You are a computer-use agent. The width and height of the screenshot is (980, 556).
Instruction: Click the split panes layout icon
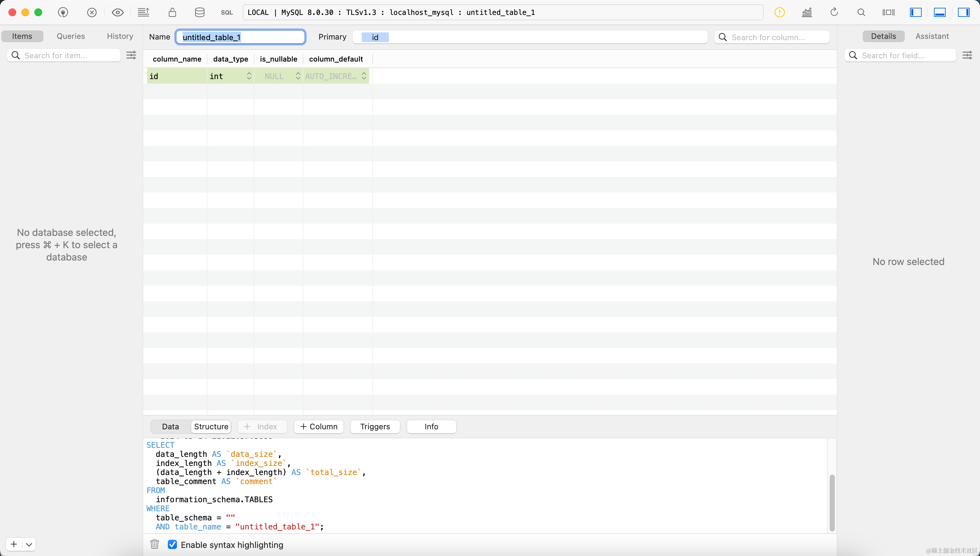click(888, 13)
